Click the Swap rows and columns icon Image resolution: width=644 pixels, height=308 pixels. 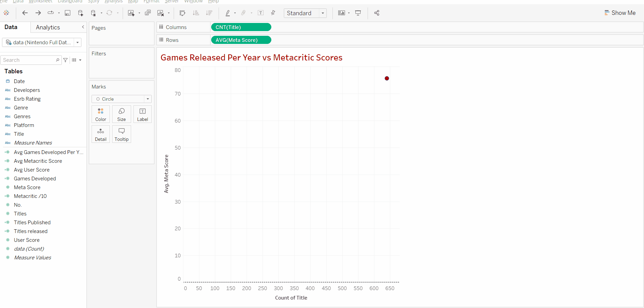click(x=182, y=13)
